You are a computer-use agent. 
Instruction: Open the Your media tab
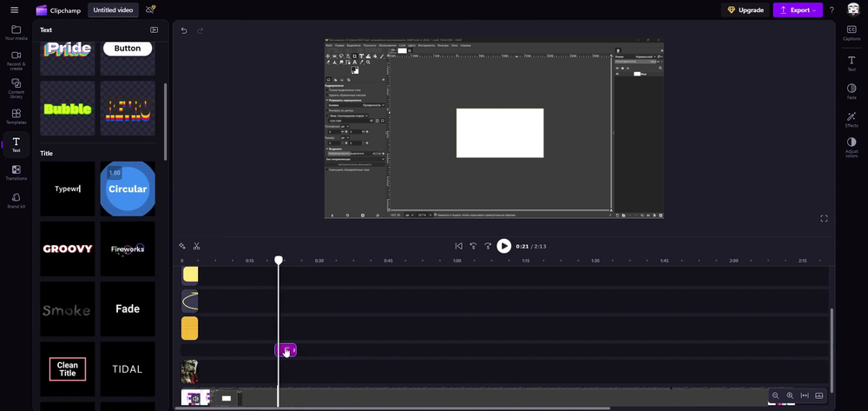pos(16,33)
